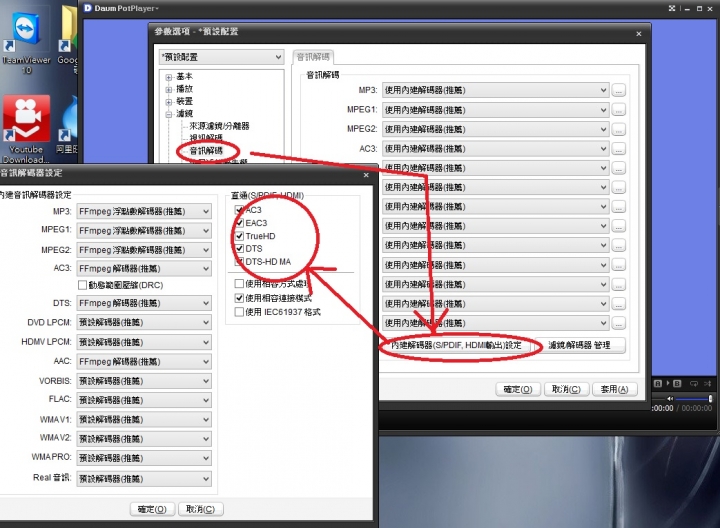This screenshot has height=528, width=720.
Task: Open the FLAC decoder dropdown
Action: [144, 400]
